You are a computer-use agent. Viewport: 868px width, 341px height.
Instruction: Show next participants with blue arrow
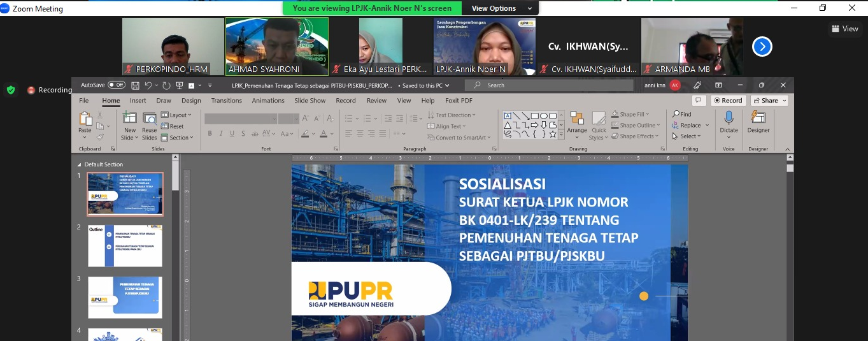point(762,47)
